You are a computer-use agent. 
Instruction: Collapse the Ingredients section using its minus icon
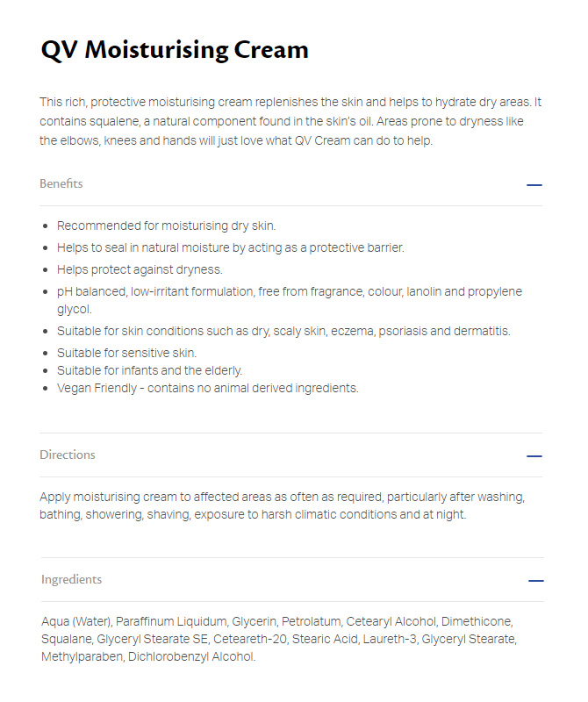[535, 581]
